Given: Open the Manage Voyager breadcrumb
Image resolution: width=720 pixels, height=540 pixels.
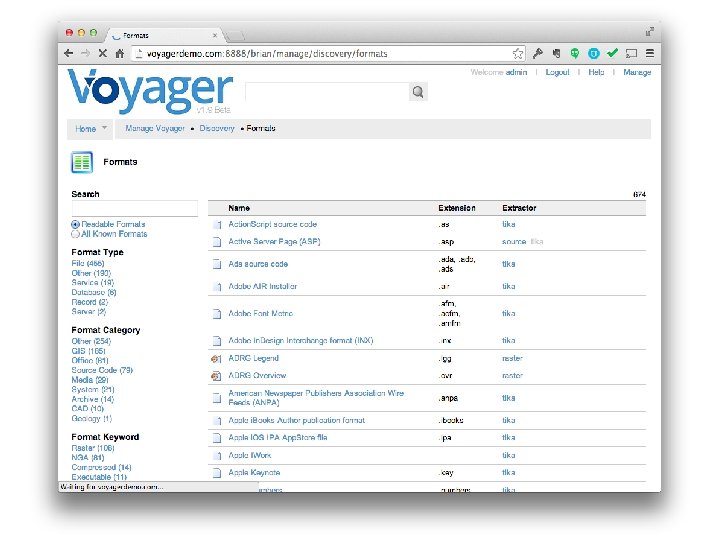Looking at the screenshot, I should (x=155, y=128).
